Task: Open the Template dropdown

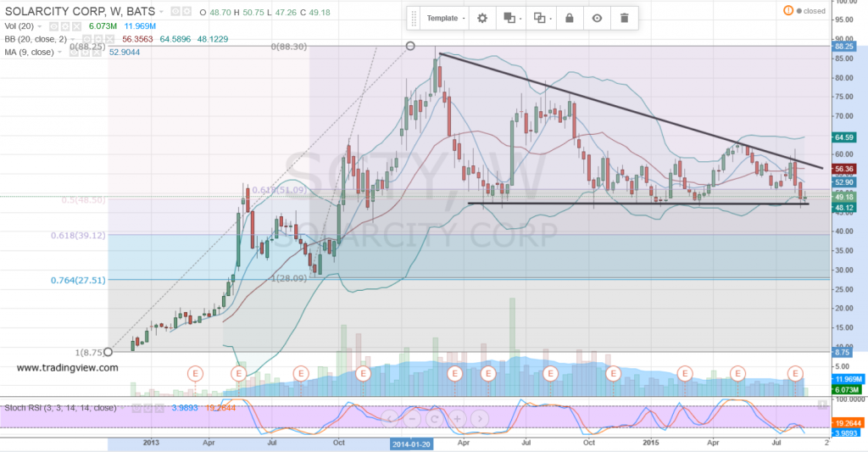Action: pos(445,19)
